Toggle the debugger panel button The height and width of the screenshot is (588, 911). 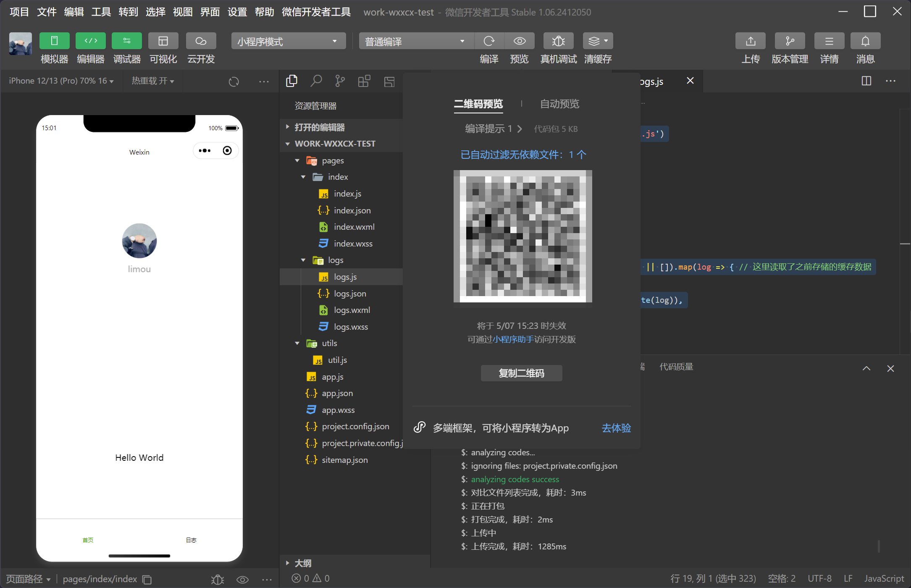(127, 41)
